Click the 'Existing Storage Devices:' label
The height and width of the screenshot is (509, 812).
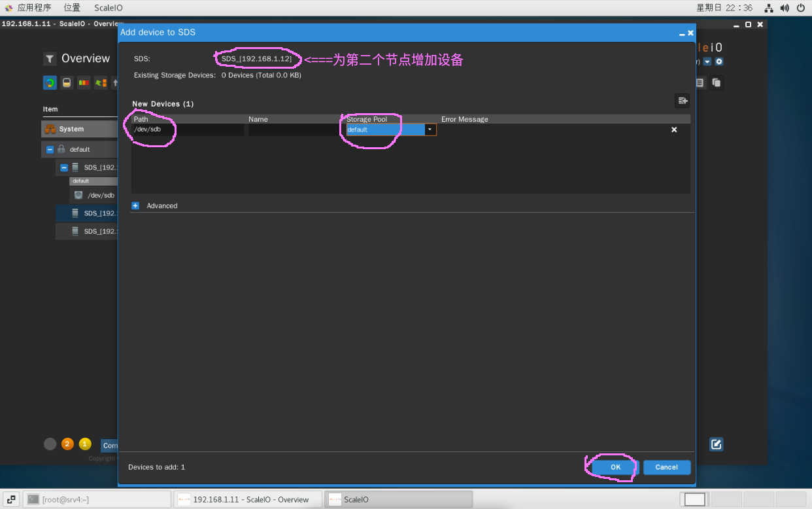[x=175, y=75]
